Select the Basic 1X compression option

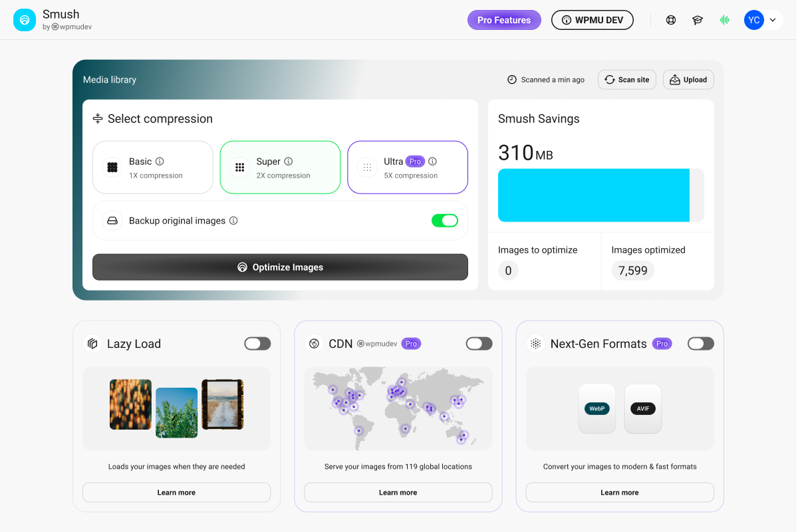(152, 168)
